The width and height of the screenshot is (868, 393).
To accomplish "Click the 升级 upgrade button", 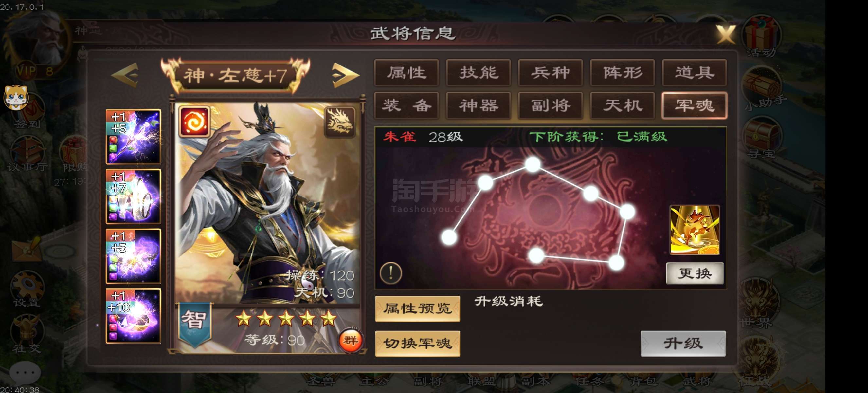I will point(683,343).
